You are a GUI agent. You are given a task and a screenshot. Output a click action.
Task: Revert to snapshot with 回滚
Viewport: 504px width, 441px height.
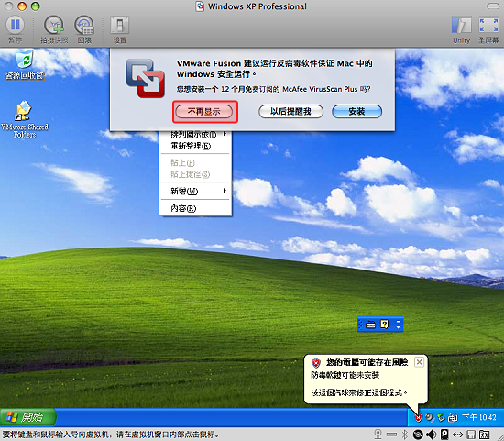(x=84, y=29)
